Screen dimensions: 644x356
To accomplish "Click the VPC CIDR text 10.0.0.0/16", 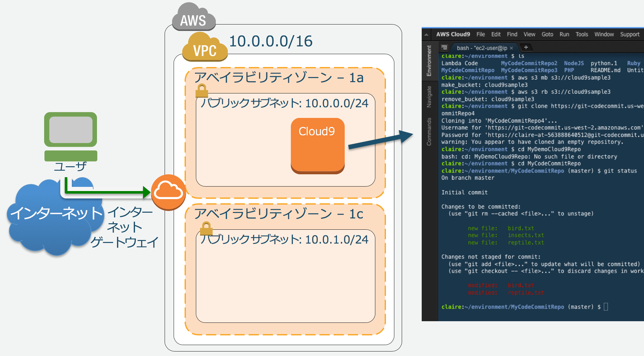I will [x=271, y=41].
